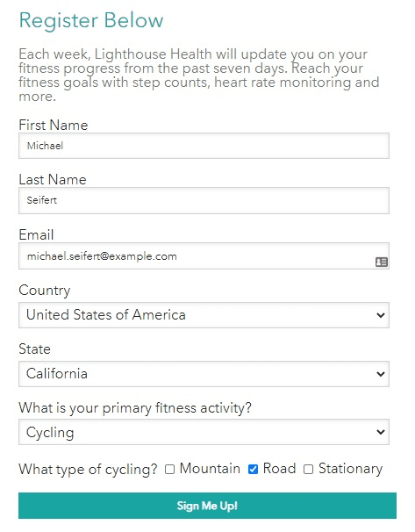This screenshot has width=415, height=532.
Task: Click the "Road" label text
Action: tap(279, 469)
